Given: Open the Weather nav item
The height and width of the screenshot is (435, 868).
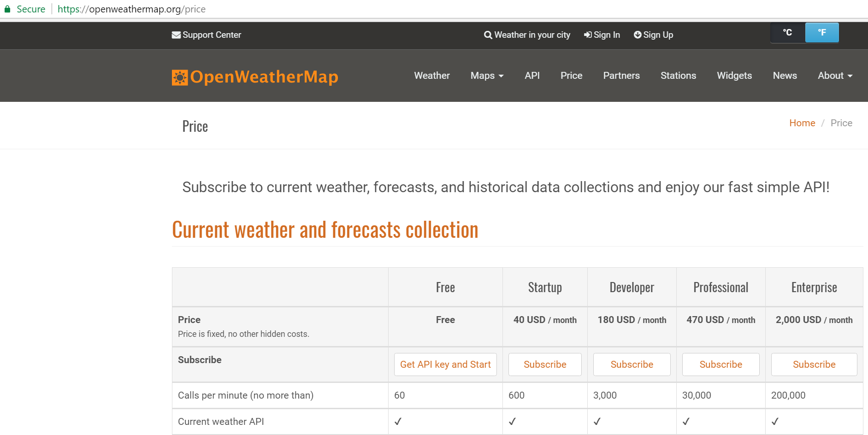Looking at the screenshot, I should click(x=432, y=76).
